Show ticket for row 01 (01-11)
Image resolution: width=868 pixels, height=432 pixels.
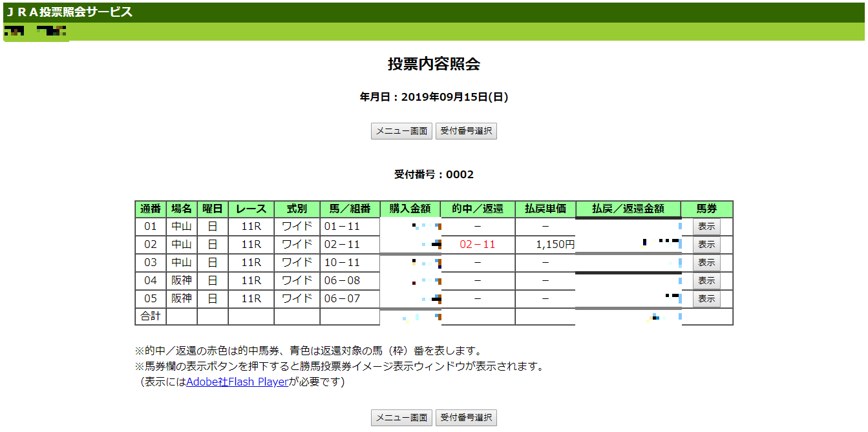tap(706, 227)
